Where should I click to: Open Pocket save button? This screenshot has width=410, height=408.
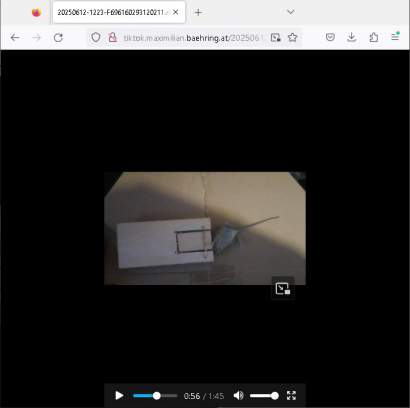[x=330, y=37]
